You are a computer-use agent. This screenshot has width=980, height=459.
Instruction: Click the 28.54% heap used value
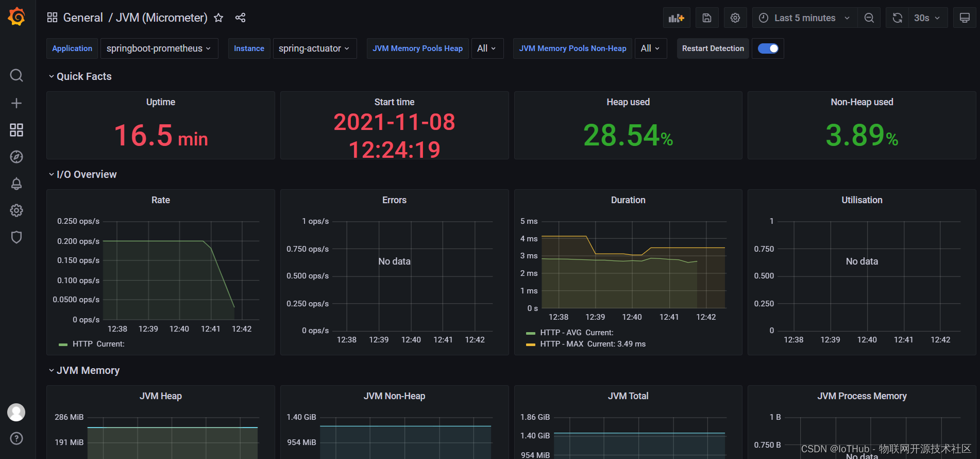click(628, 136)
